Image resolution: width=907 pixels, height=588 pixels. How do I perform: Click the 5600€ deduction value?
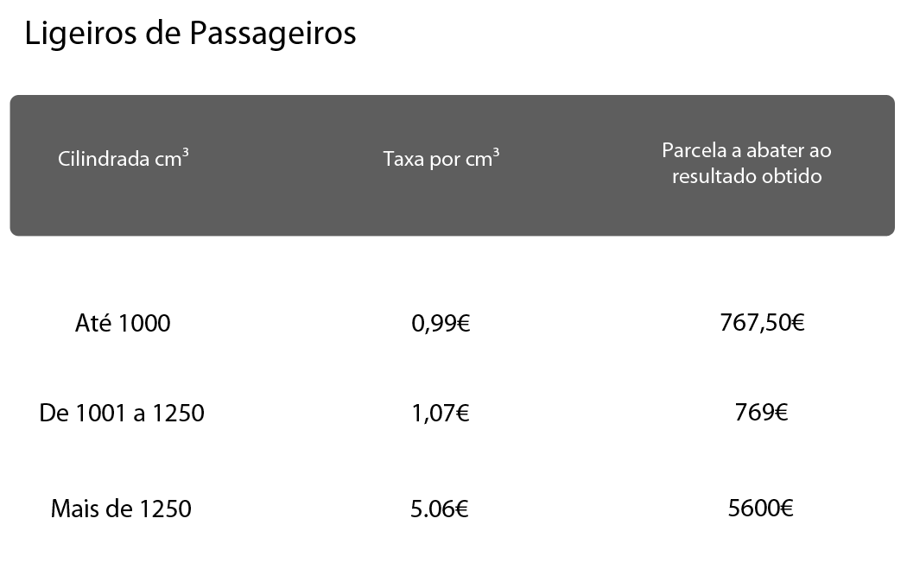tap(761, 509)
